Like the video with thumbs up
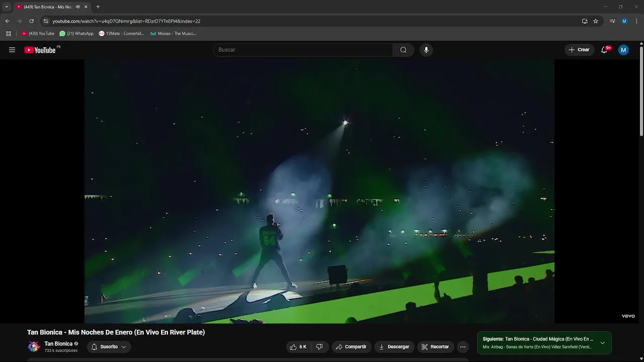Image resolution: width=644 pixels, height=362 pixels. pyautogui.click(x=298, y=347)
